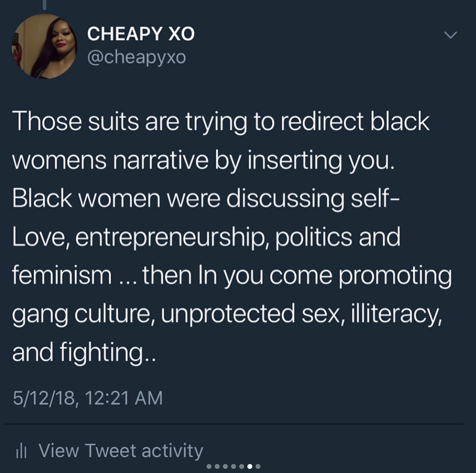Click the word "feminism" in the tweet
The width and height of the screenshot is (476, 473).
tap(62, 275)
